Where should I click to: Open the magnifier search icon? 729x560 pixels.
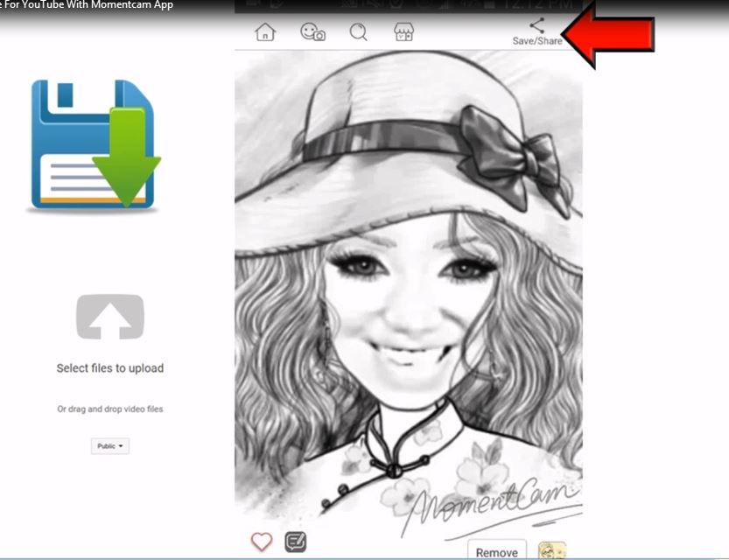pos(359,32)
